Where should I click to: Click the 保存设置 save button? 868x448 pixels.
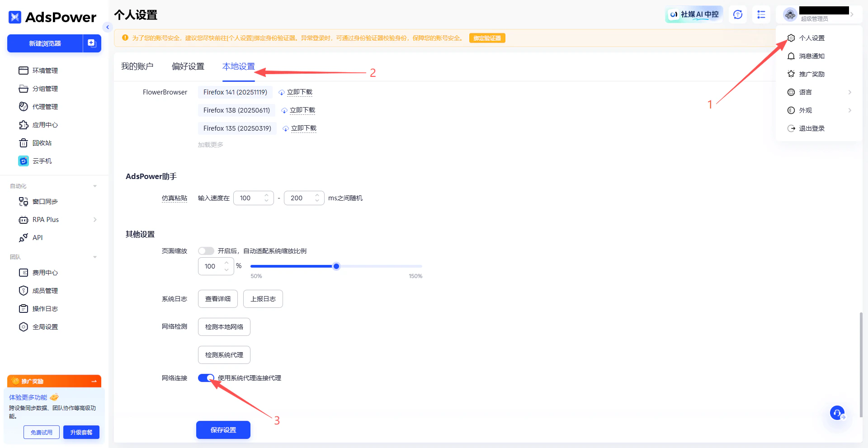coord(223,429)
